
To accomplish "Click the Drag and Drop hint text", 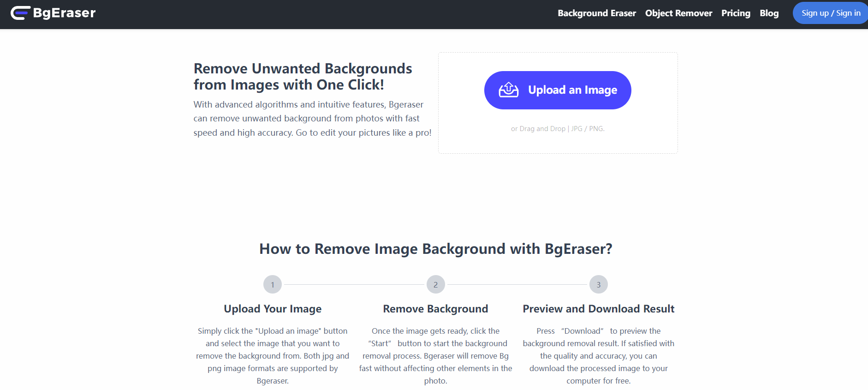I will [538, 129].
